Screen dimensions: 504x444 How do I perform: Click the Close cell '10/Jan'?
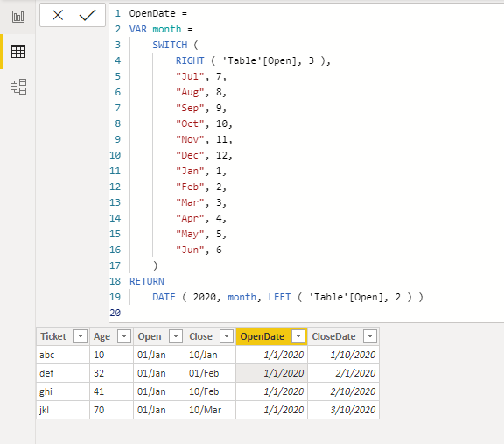point(211,355)
